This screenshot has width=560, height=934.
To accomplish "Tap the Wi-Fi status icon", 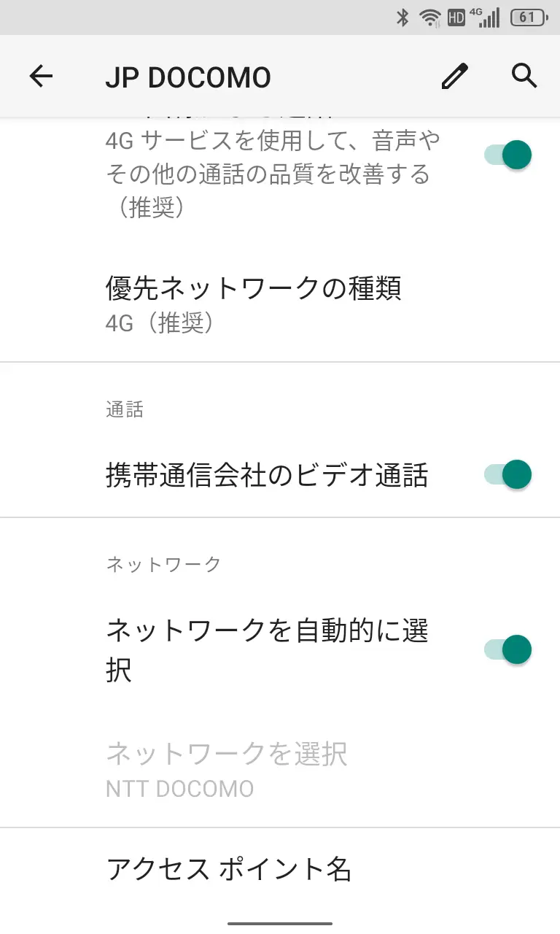I will pyautogui.click(x=430, y=18).
